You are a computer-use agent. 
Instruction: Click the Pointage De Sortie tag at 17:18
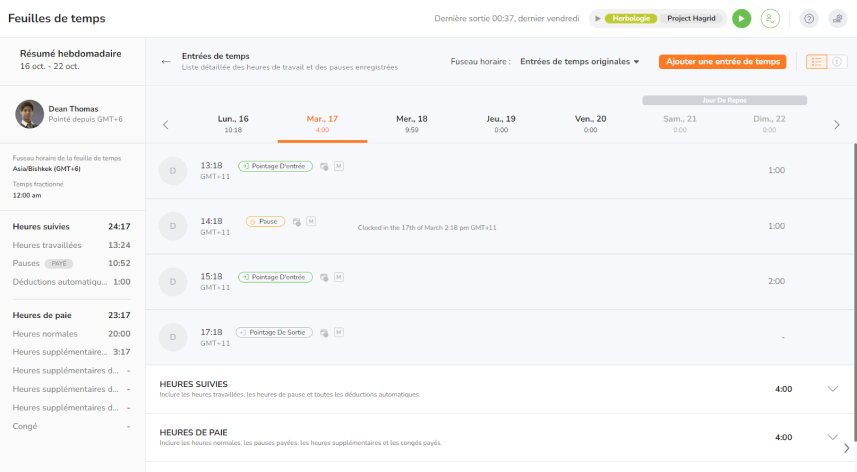(x=274, y=332)
